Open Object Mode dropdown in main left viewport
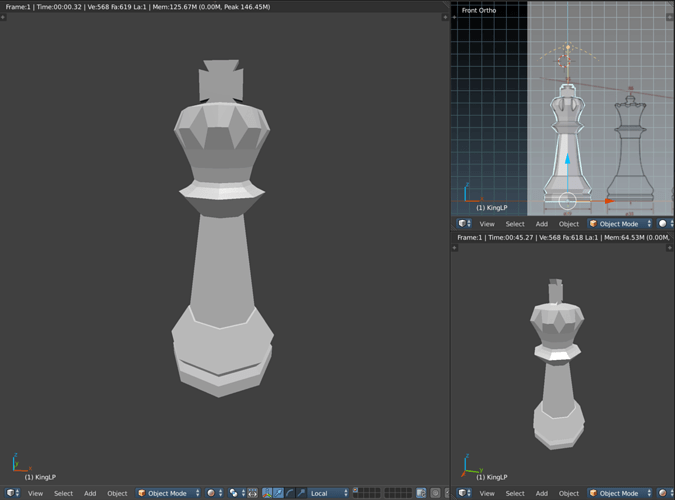 tap(168, 493)
